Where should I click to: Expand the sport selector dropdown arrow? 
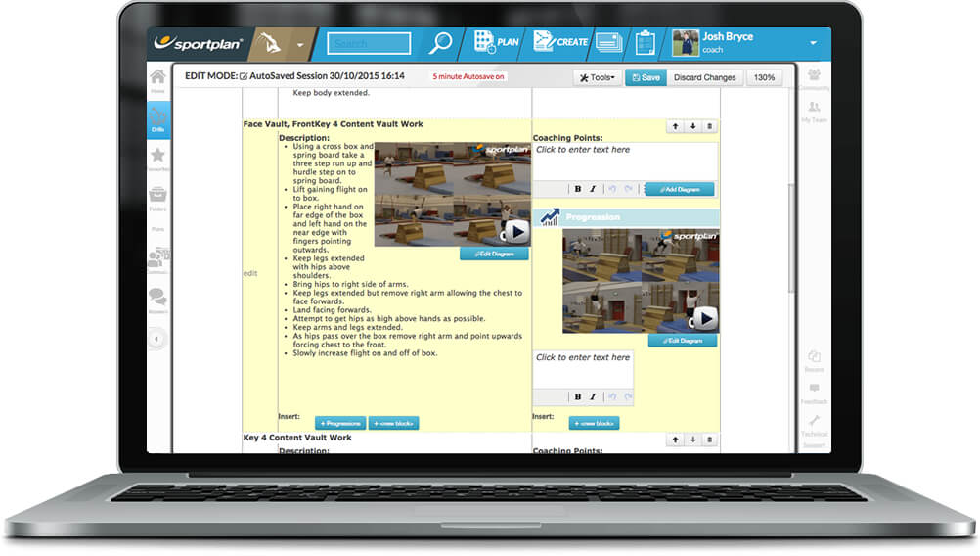[x=300, y=45]
